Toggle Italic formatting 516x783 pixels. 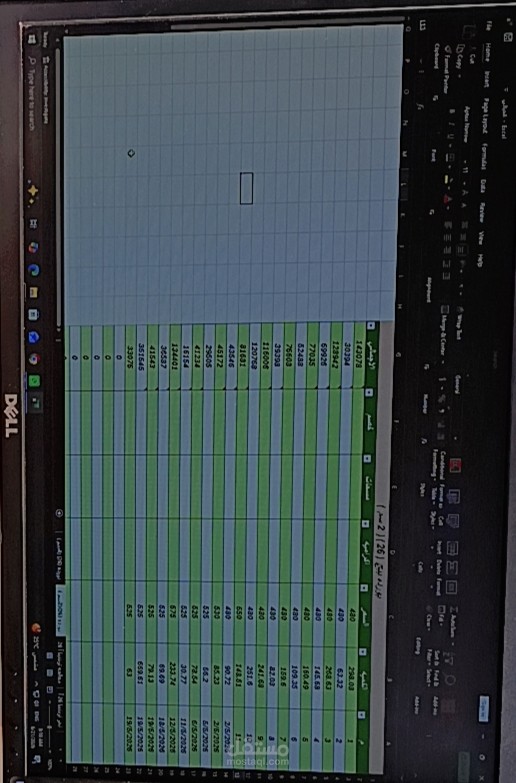[453, 122]
